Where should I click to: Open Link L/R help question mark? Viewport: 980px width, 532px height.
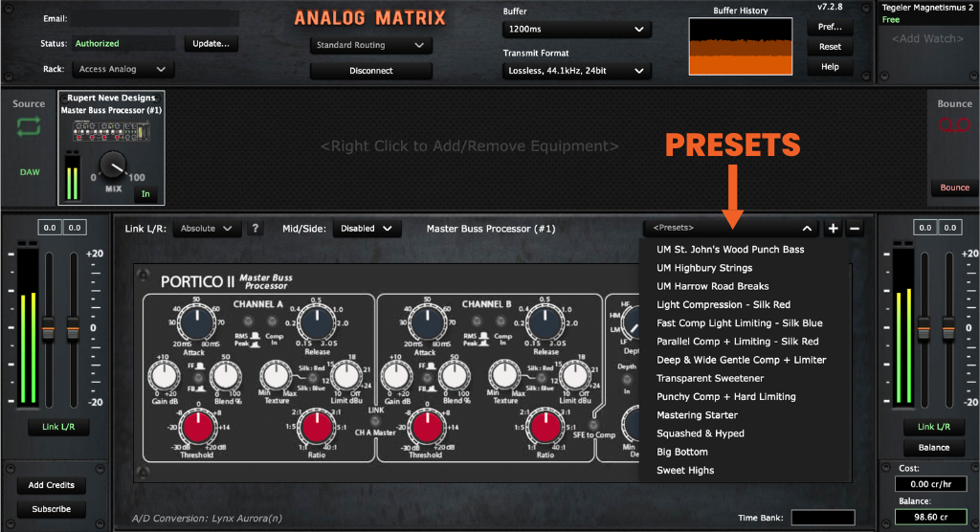coord(255,229)
